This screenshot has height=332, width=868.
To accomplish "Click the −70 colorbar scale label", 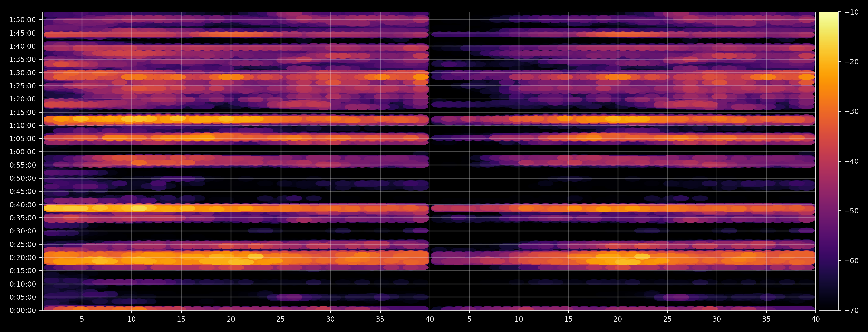I will pyautogui.click(x=851, y=310).
